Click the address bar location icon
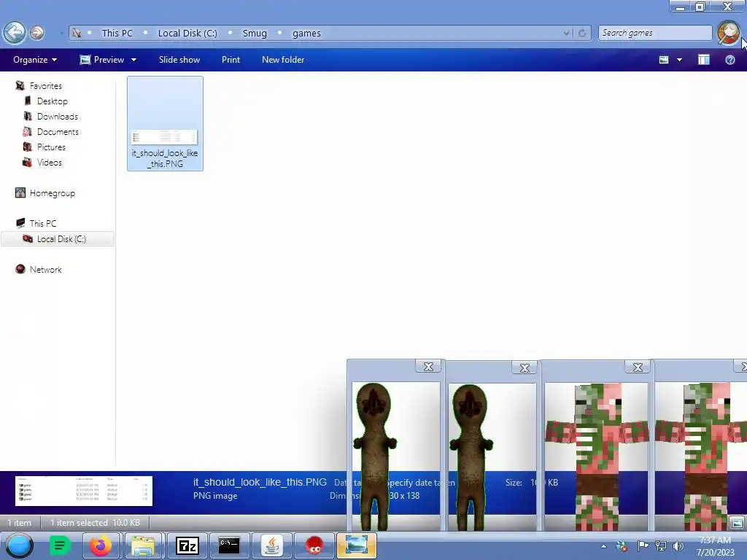This screenshot has height=560, width=747. coord(76,33)
